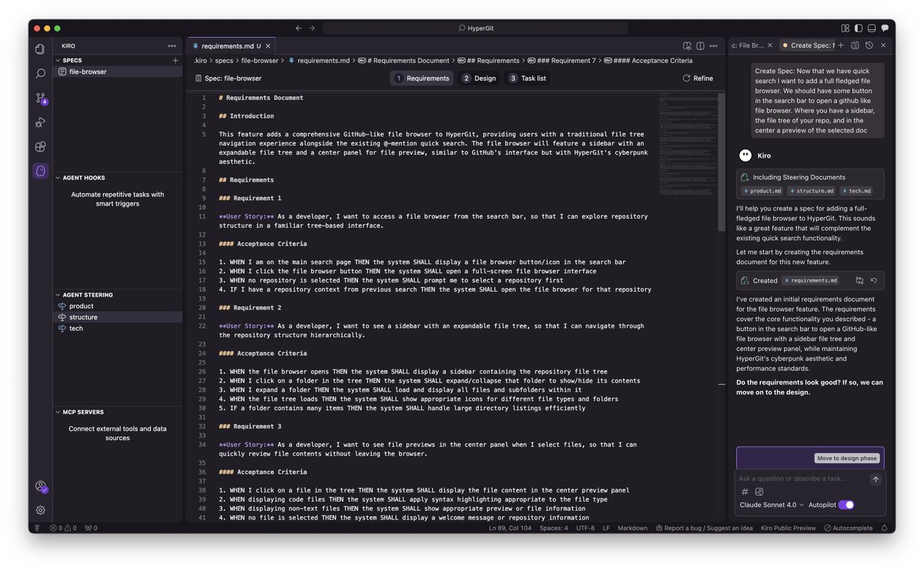924x571 pixels.
Task: Open the chat history clock icon
Action: [x=869, y=45]
